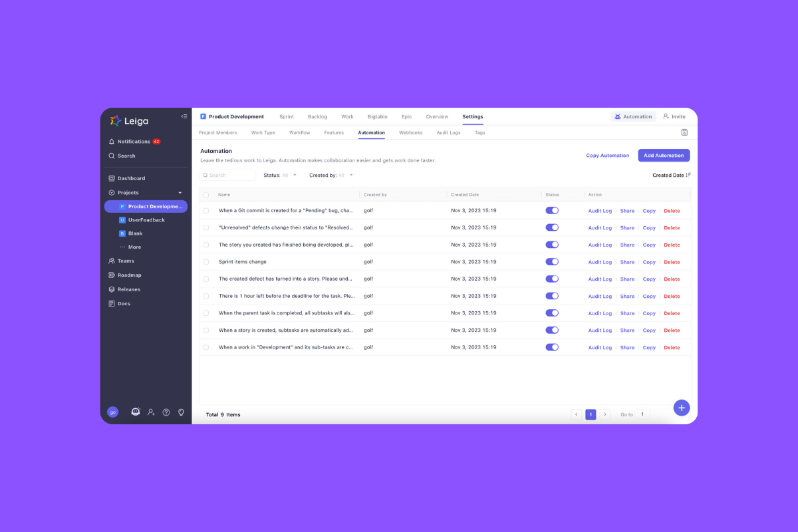
Task: Open the help question mark icon
Action: [x=166, y=412]
